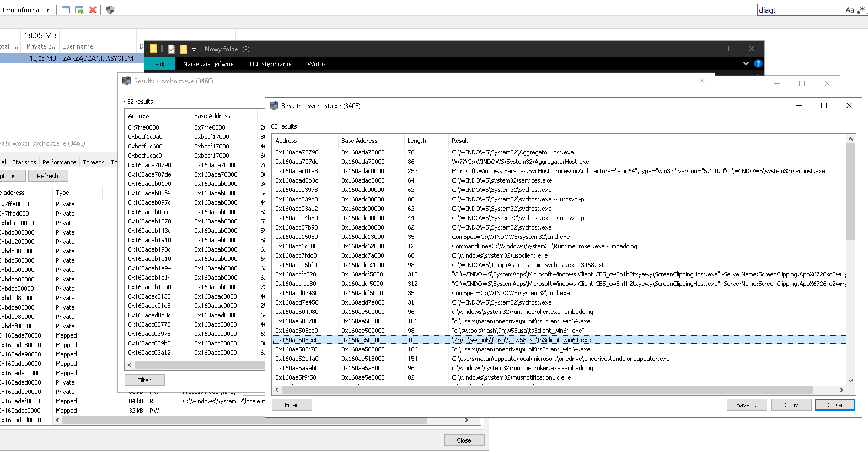This screenshot has height=453, width=868.
Task: Open the Widok ribbon tab
Action: (317, 64)
